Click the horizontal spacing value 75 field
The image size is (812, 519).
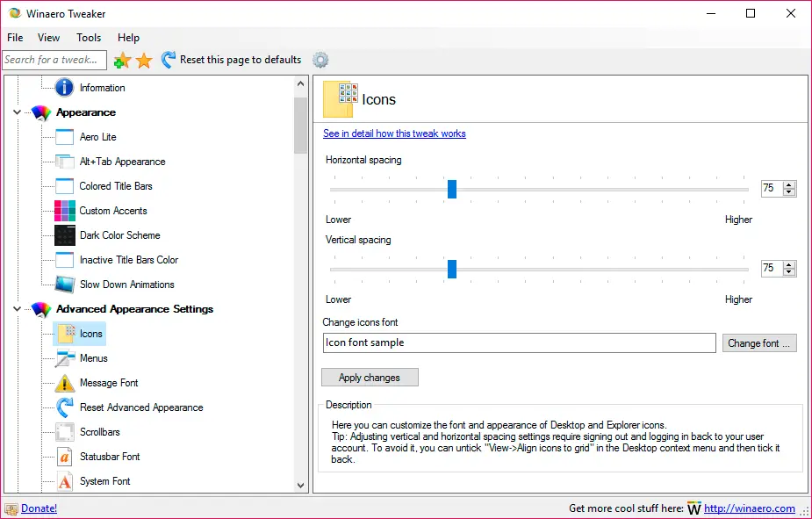[772, 188]
